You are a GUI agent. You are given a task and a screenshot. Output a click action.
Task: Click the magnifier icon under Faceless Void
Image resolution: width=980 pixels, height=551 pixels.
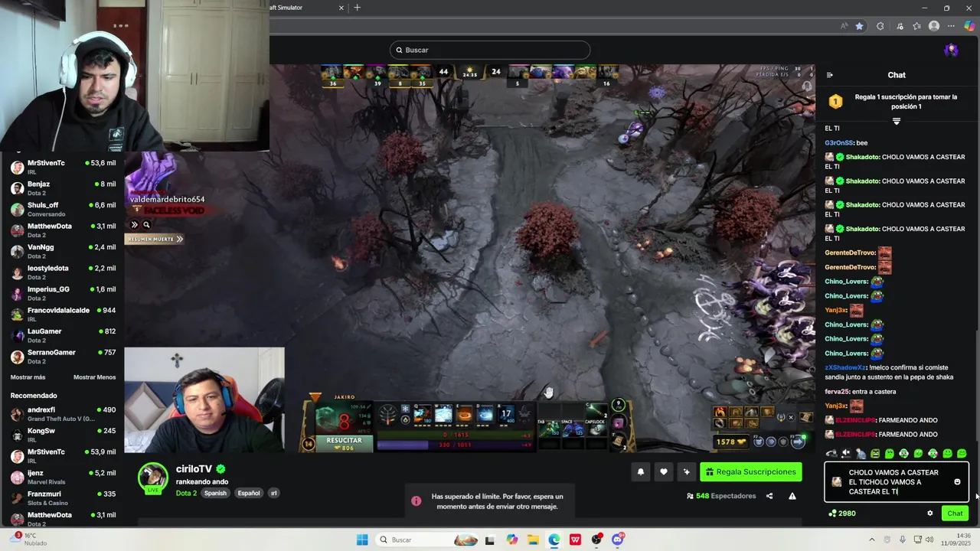pos(146,225)
